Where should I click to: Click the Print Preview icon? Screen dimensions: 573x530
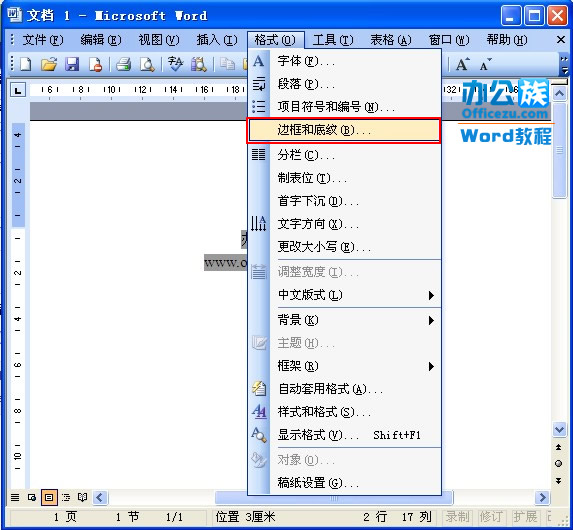coord(147,64)
